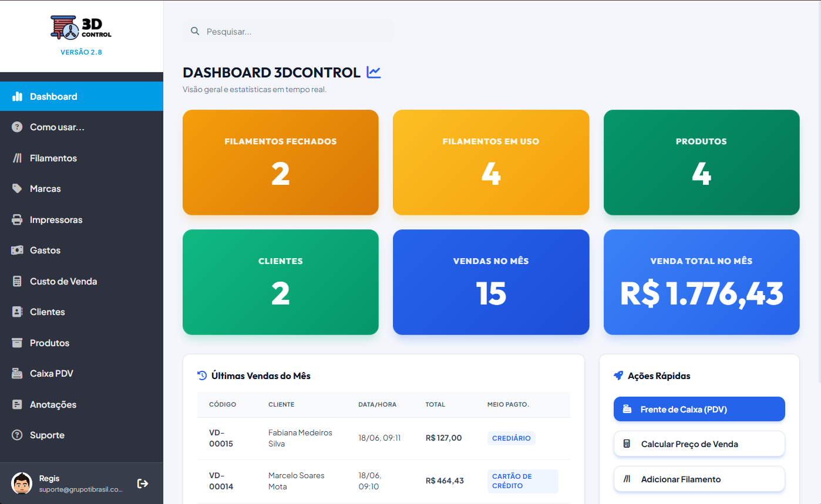Click the cash register icon in Frente de Caixa
Viewport: 821px width, 504px height.
click(x=627, y=409)
